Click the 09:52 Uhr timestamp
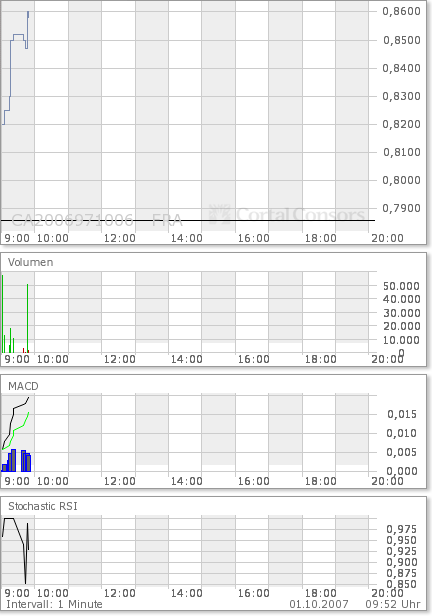This screenshot has width=432, height=616. point(393,604)
